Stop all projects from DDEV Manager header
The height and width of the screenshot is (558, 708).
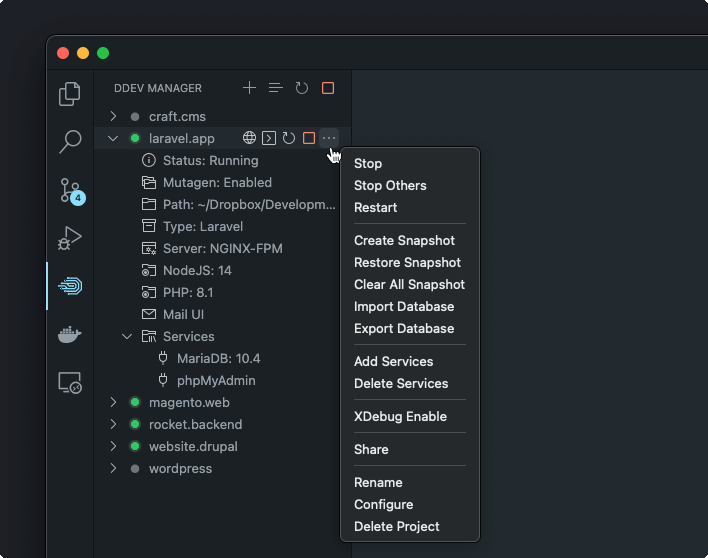point(328,88)
